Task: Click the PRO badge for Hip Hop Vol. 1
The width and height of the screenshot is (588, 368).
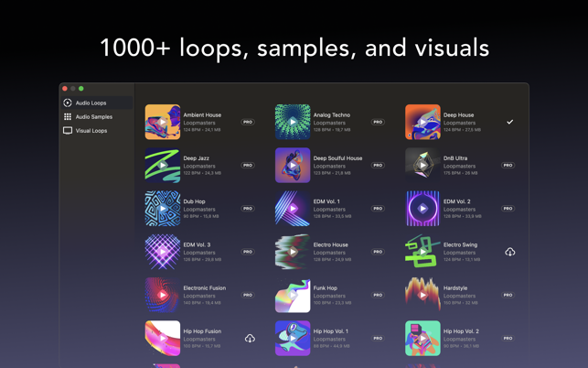Action: pos(378,339)
